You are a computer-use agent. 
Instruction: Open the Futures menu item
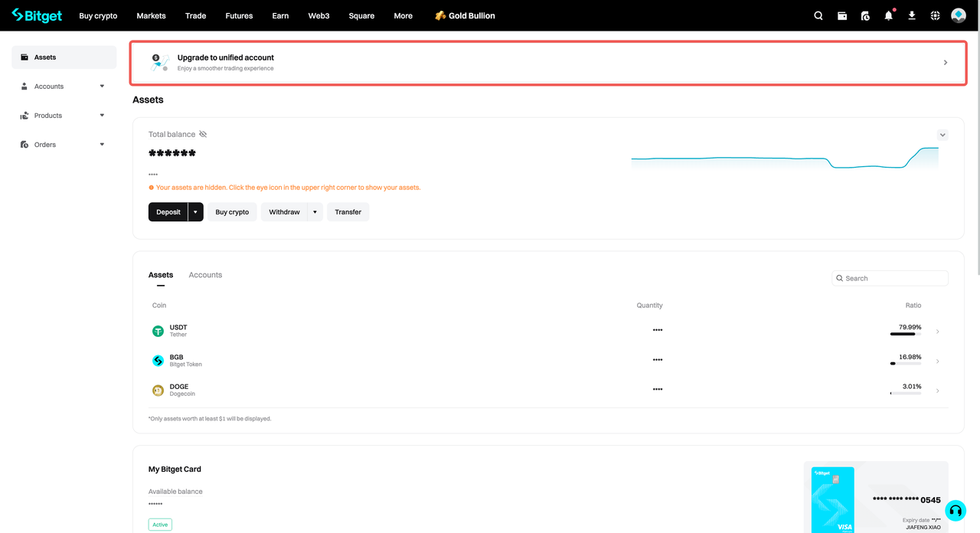pyautogui.click(x=239, y=15)
